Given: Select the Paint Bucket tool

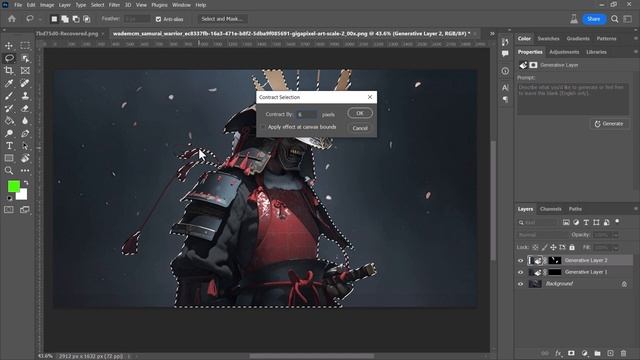Looking at the screenshot, I should 9,121.
